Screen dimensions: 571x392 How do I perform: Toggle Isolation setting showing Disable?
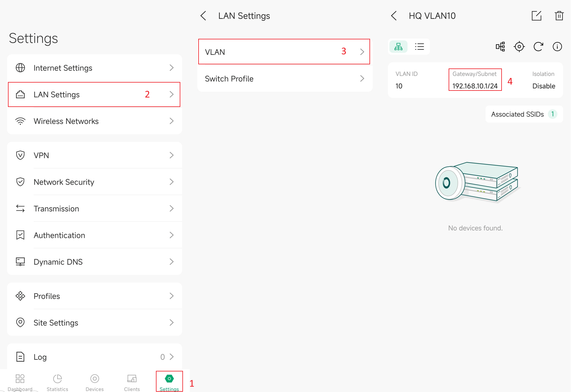click(543, 86)
